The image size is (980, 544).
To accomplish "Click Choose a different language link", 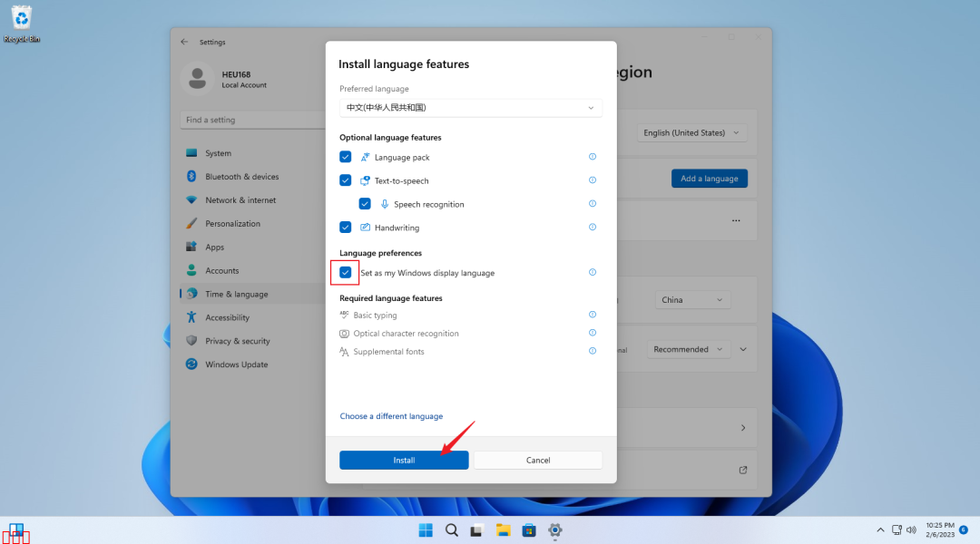I will click(391, 416).
